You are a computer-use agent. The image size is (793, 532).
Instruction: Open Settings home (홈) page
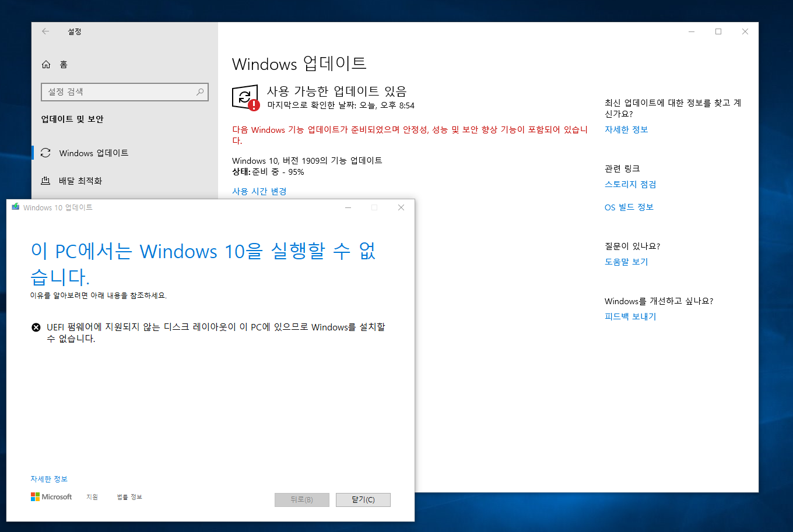(x=55, y=65)
